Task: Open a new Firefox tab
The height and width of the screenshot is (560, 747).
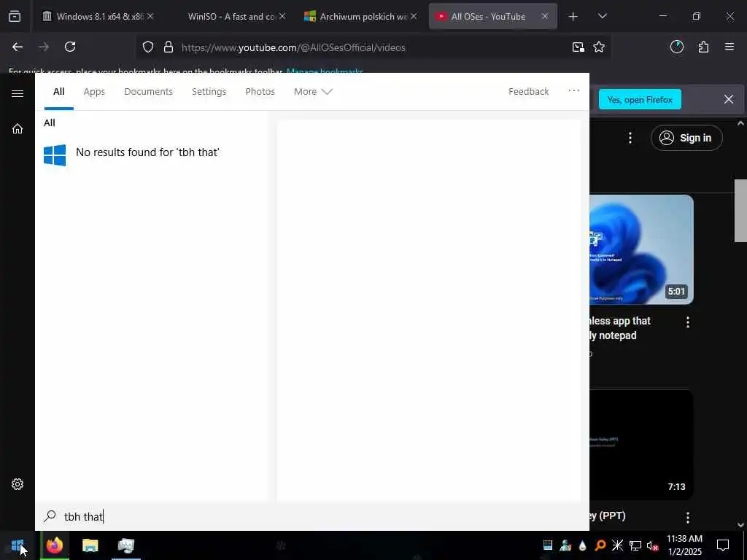Action: click(x=573, y=17)
